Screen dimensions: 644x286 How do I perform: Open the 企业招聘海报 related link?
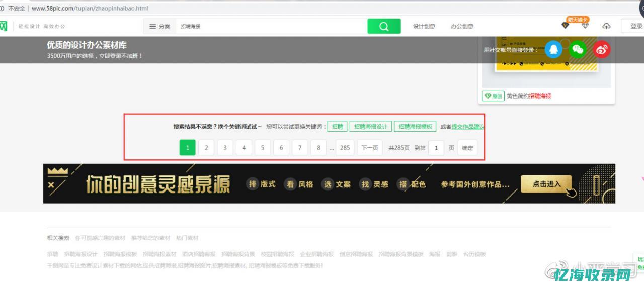(x=317, y=254)
